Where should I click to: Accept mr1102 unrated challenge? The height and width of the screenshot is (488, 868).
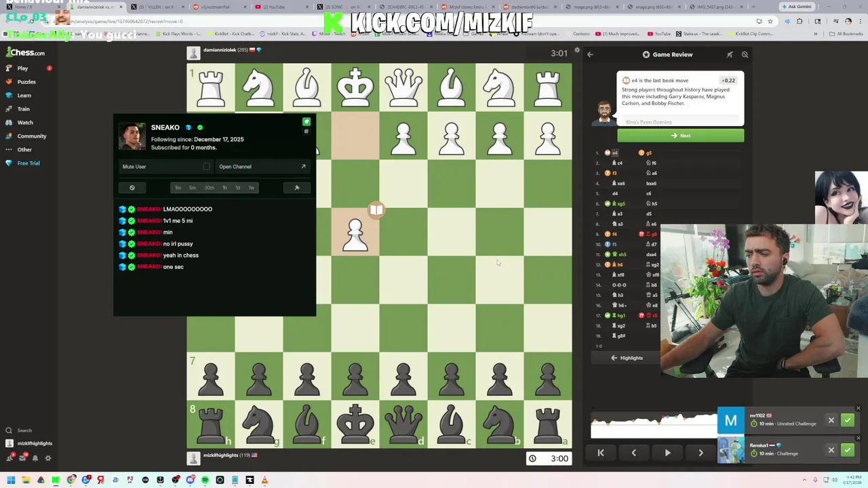point(848,421)
